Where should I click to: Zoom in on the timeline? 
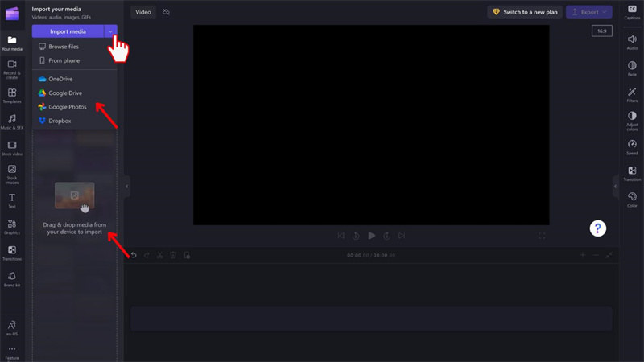582,255
